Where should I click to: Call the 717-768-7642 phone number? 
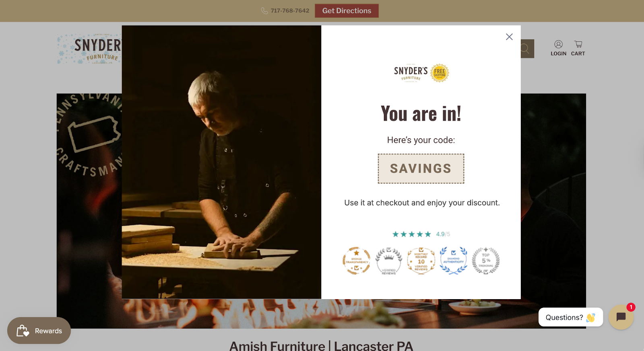click(x=290, y=11)
